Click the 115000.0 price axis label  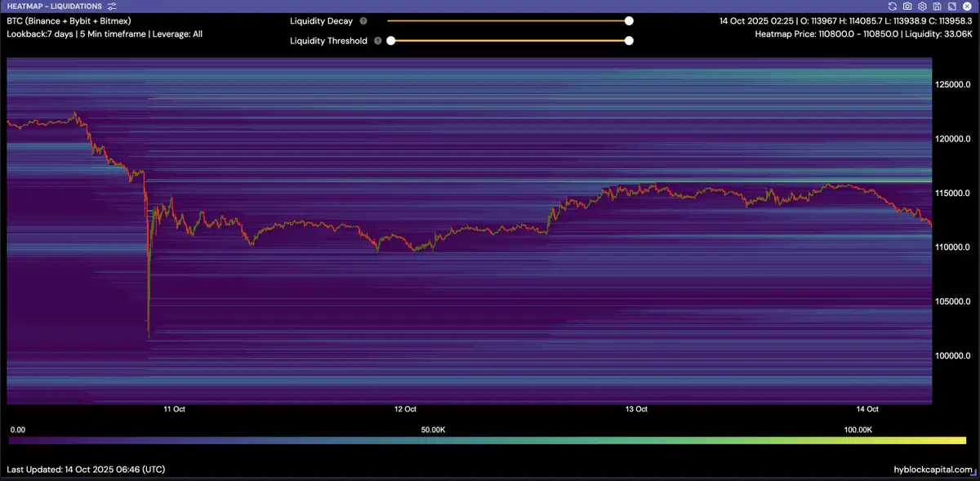[951, 194]
